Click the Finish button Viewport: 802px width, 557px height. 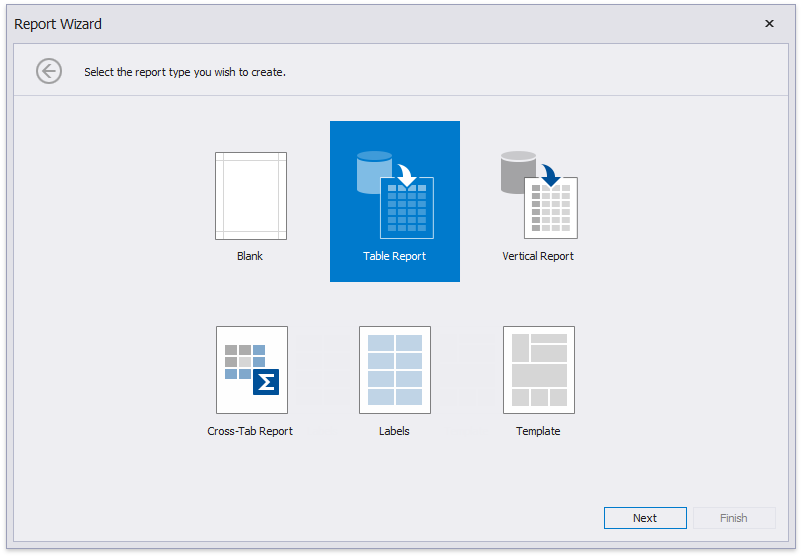(733, 518)
